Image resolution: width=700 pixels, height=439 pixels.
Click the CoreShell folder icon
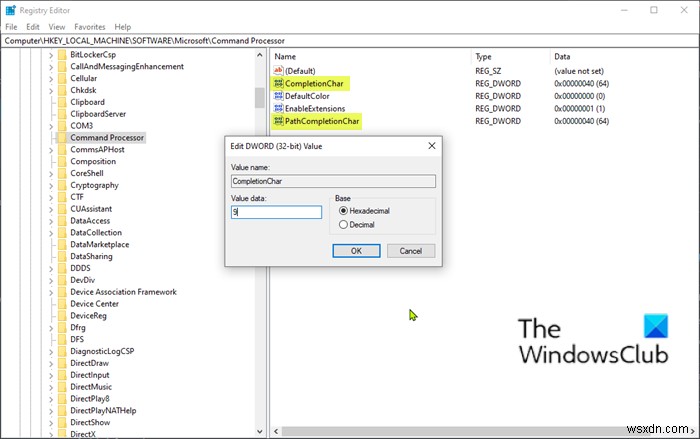62,173
